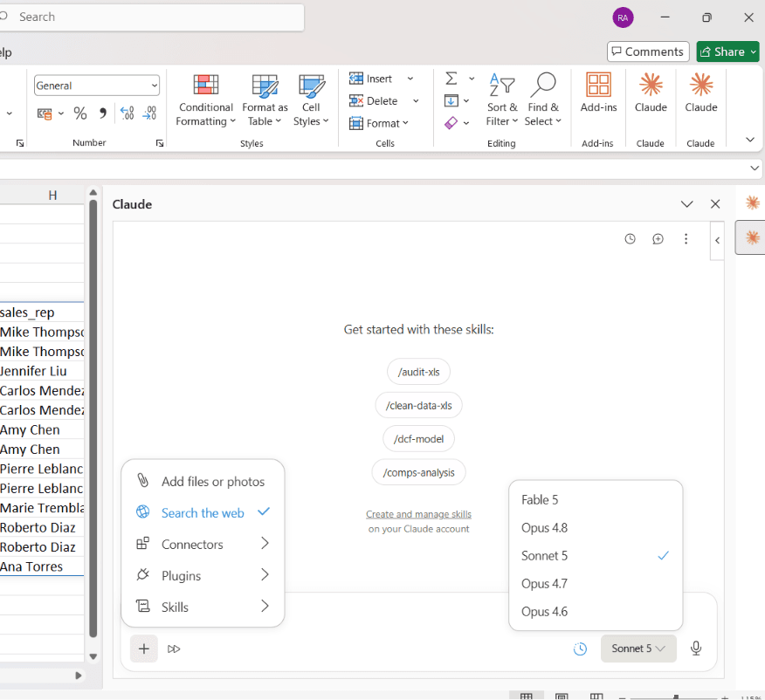
Task: Click the plus attach button
Action: 144,649
